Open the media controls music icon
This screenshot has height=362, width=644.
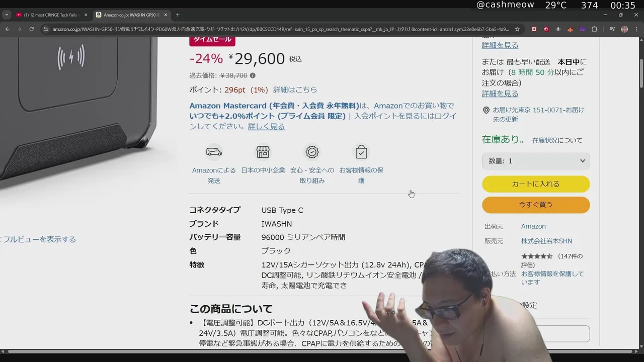pyautogui.click(x=612, y=29)
